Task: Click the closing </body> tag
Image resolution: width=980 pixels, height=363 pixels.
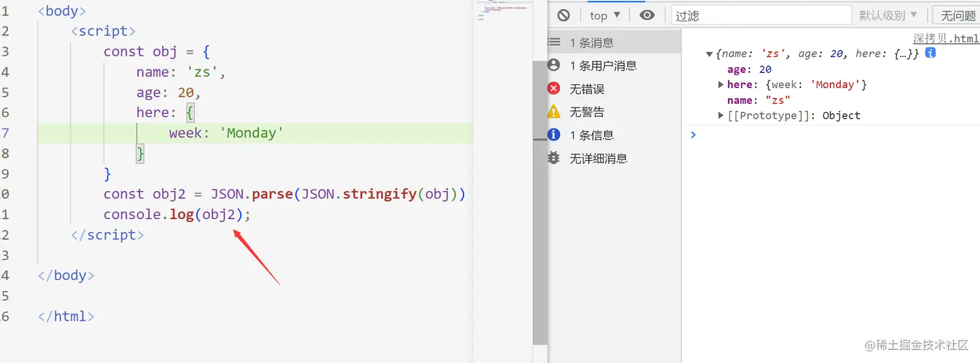Action: [66, 275]
